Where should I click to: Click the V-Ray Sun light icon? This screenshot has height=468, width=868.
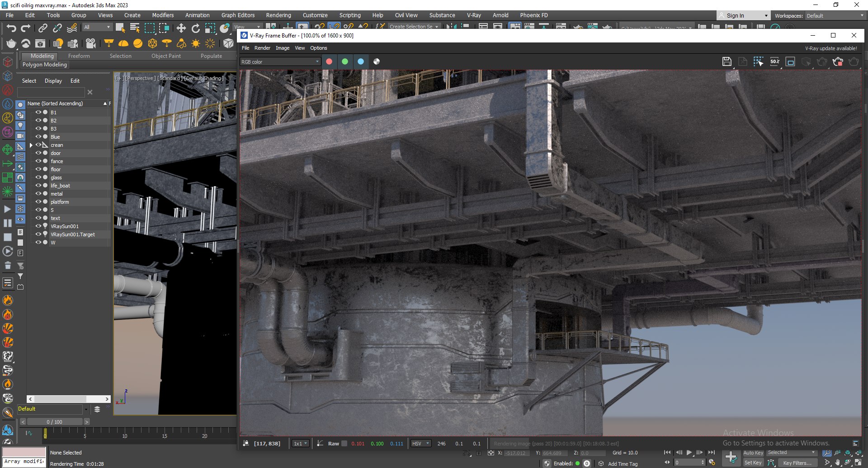click(196, 43)
